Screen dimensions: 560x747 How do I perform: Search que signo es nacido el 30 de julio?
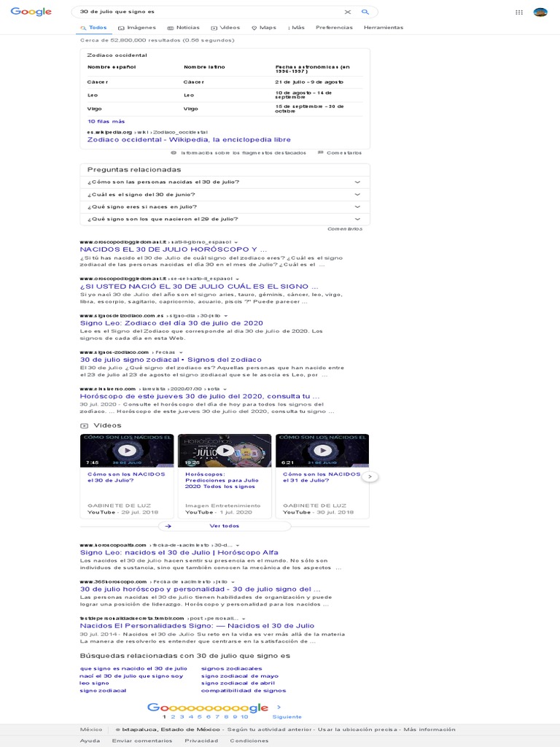point(133,669)
